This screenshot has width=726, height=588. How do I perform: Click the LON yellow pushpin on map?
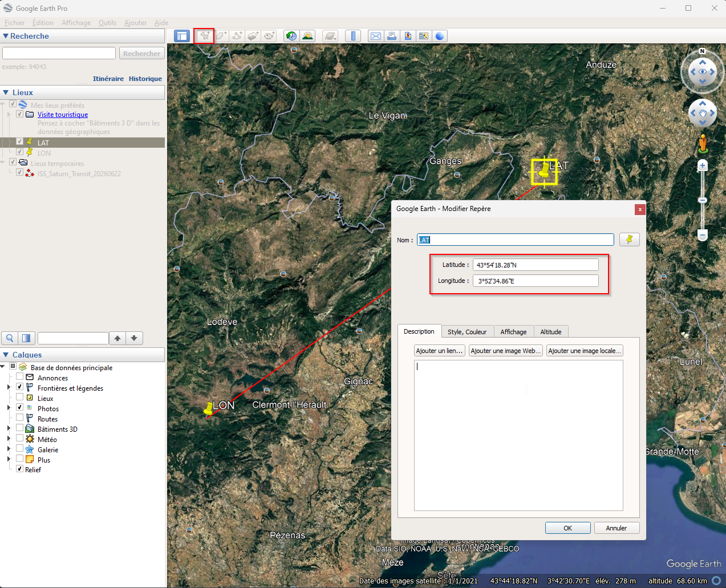[209, 408]
